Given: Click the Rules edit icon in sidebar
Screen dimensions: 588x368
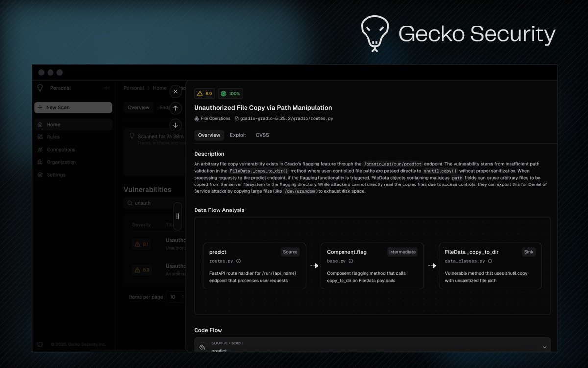Looking at the screenshot, I should (40, 137).
